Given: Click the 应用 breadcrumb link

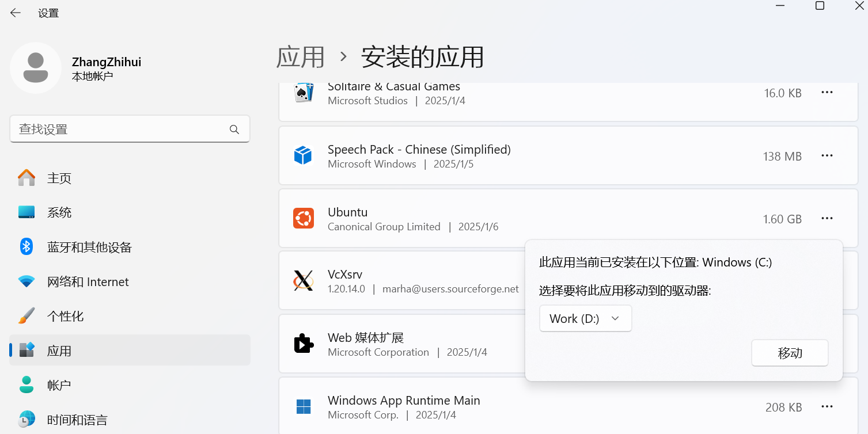Looking at the screenshot, I should click(301, 57).
